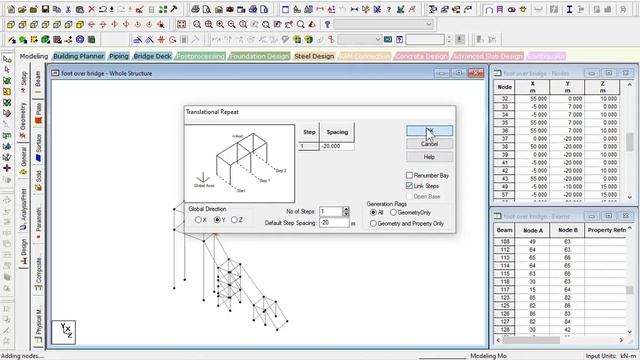The height and width of the screenshot is (360, 640).
Task: Select Y global direction radio button
Action: 217,220
